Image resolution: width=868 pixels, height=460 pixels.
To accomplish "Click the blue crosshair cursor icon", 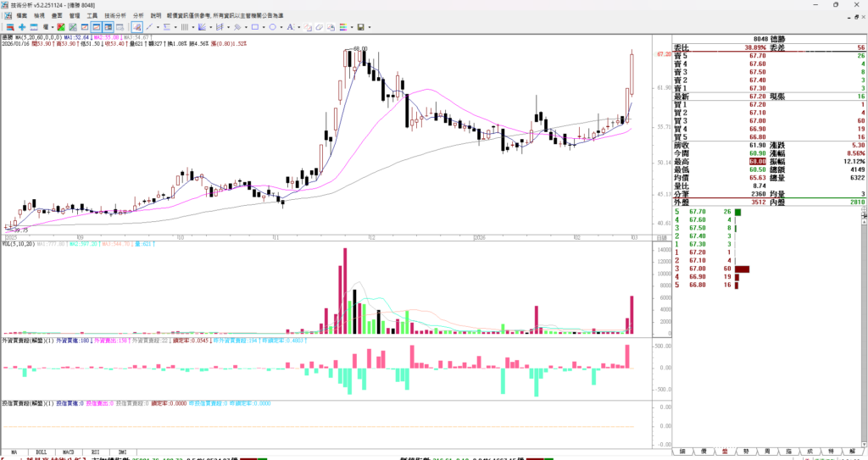I will 22,27.
